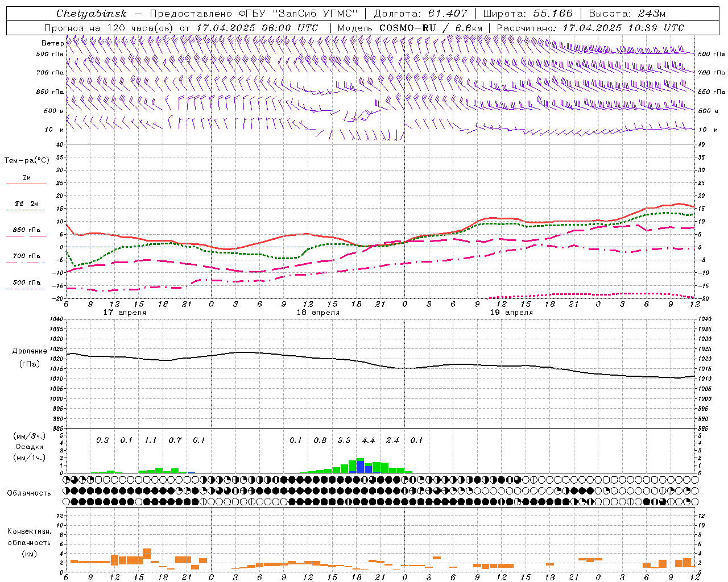Click the 'Td 2м' dew point legend entry
Screen dimensions: 728x582
point(27,203)
